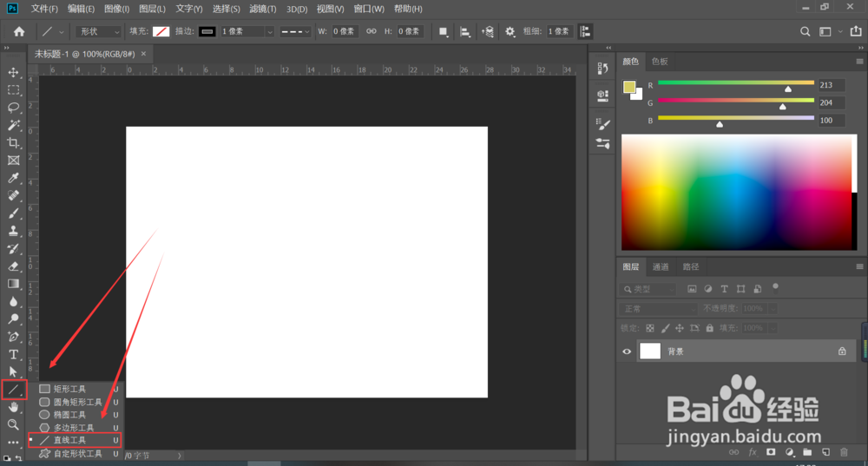868x466 pixels.
Task: Select the Gradient tool
Action: click(13, 284)
